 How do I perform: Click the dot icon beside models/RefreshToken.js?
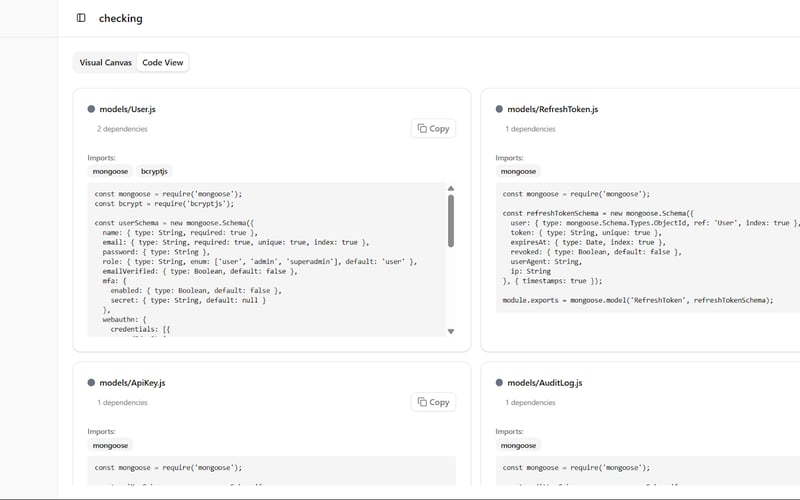point(499,109)
